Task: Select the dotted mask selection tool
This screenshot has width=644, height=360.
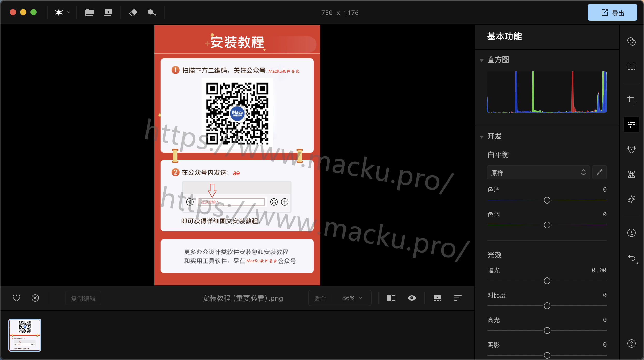Action: (x=632, y=66)
